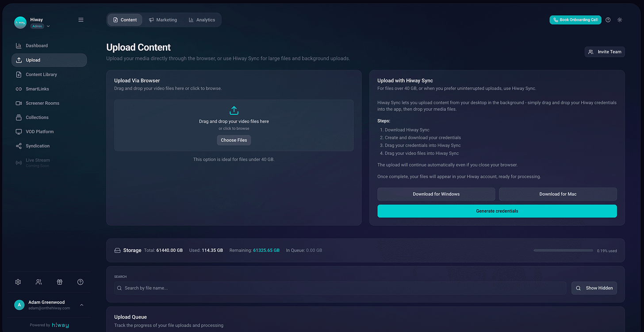Click Adam Greenwood's avatar circle
The width and height of the screenshot is (644, 332).
click(19, 305)
